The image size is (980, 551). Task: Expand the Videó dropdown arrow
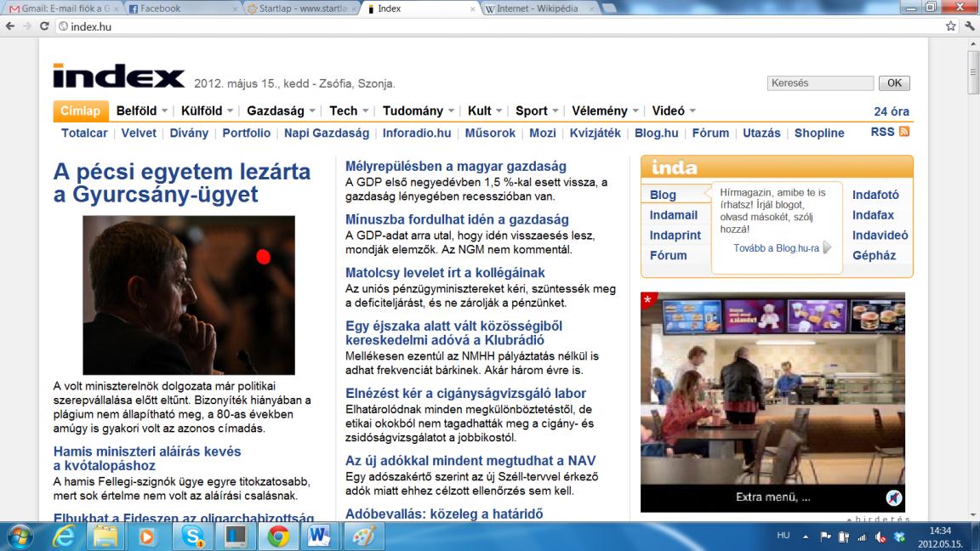692,111
